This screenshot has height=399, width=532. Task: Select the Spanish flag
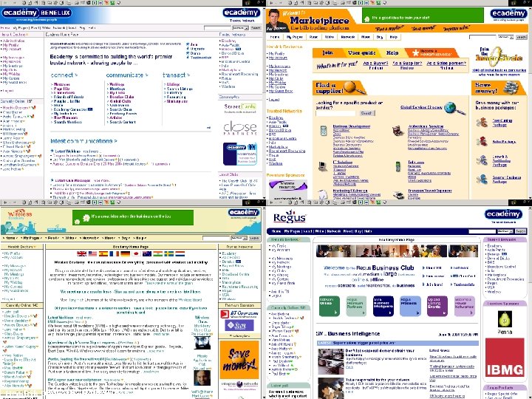click(103, 253)
